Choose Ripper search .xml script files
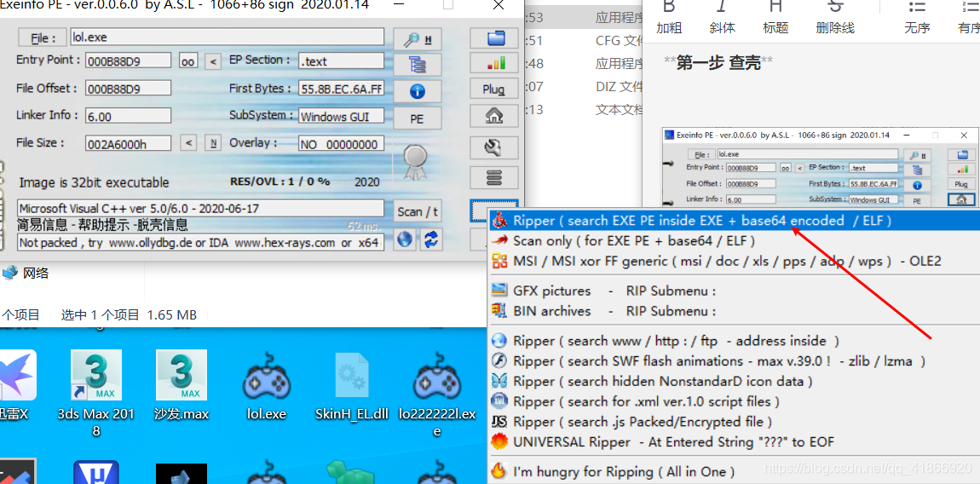 (733, 401)
